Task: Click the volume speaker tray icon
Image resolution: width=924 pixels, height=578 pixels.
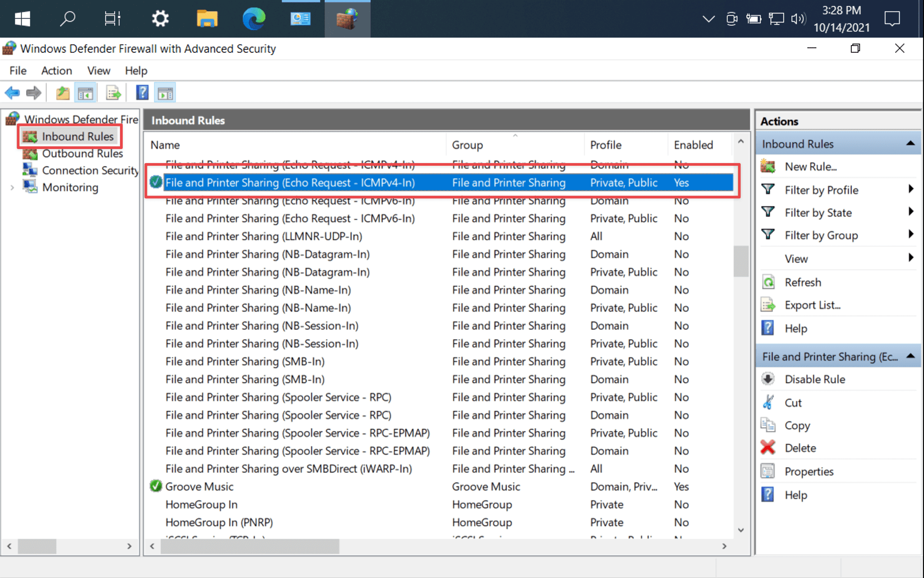Action: pyautogui.click(x=798, y=19)
